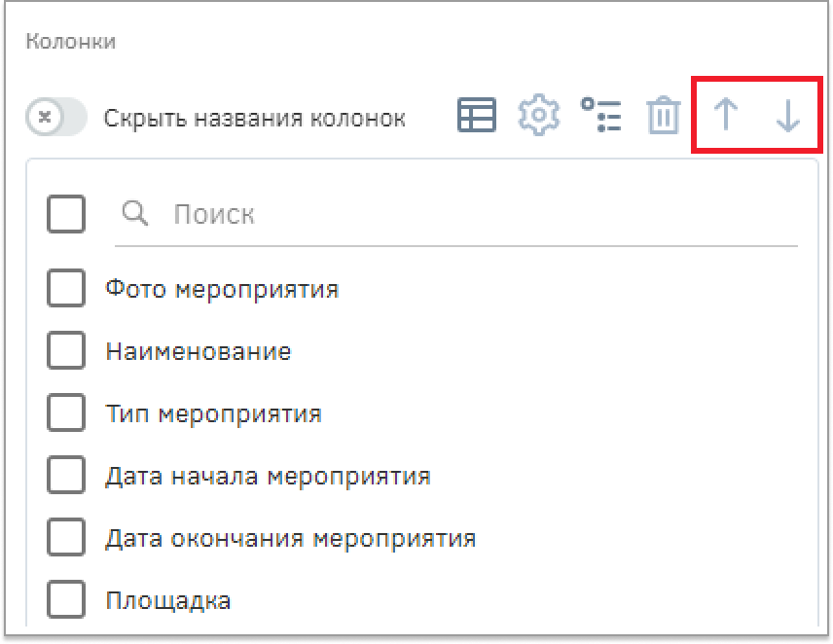This screenshot has height=644, width=833.
Task: Check the Площадка checkbox
Action: coord(66,599)
